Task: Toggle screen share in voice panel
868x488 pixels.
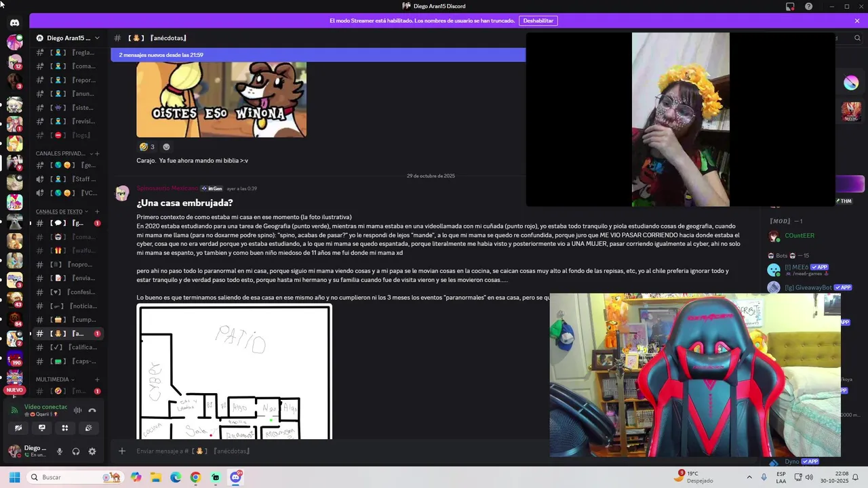Action: point(42,428)
